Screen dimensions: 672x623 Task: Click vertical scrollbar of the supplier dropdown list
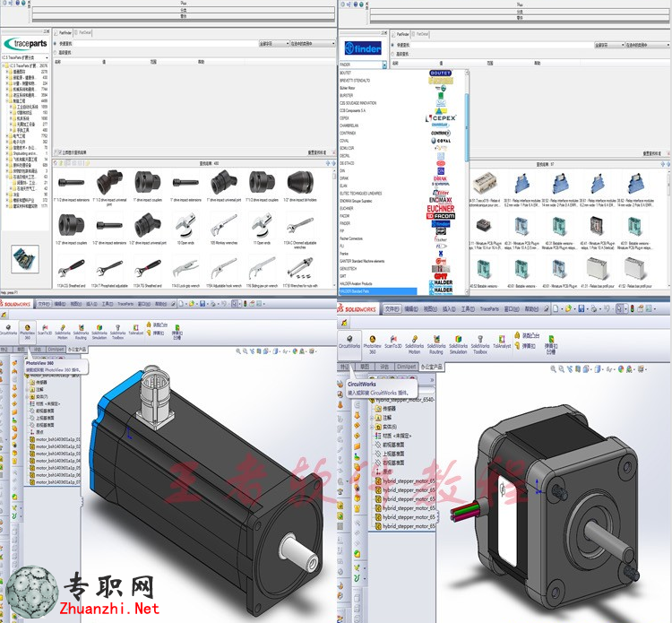tap(466, 128)
